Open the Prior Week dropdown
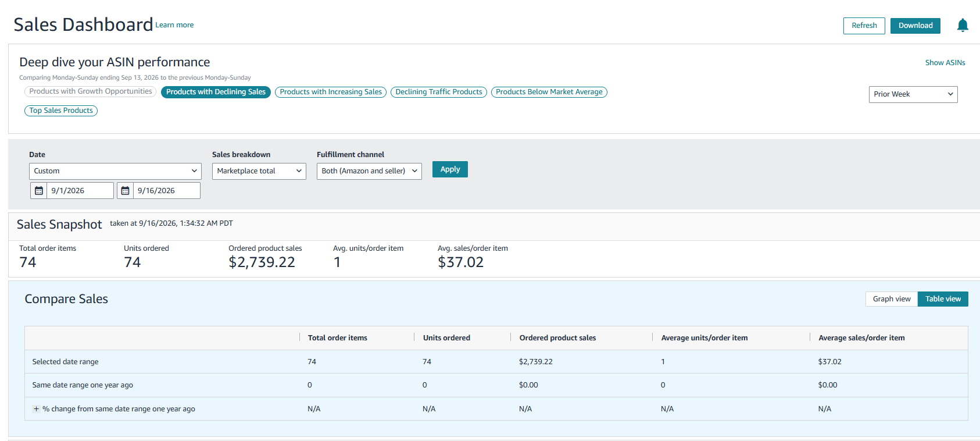 coord(913,94)
